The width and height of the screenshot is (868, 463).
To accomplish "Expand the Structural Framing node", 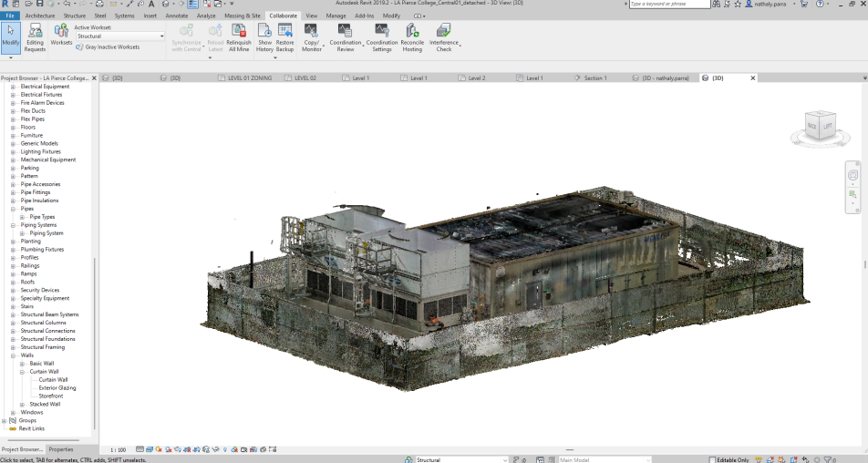I will pos(14,347).
